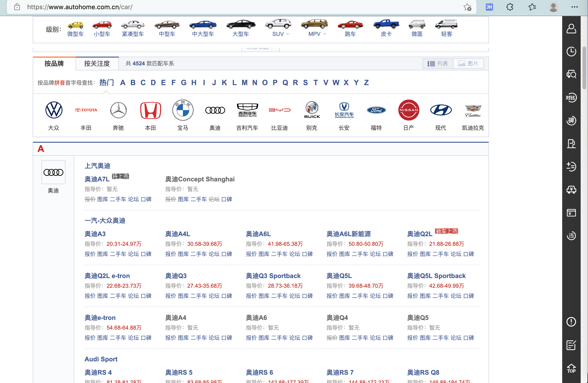The width and height of the screenshot is (588, 383).
Task: Click the browser address bar URL
Action: pos(80,7)
